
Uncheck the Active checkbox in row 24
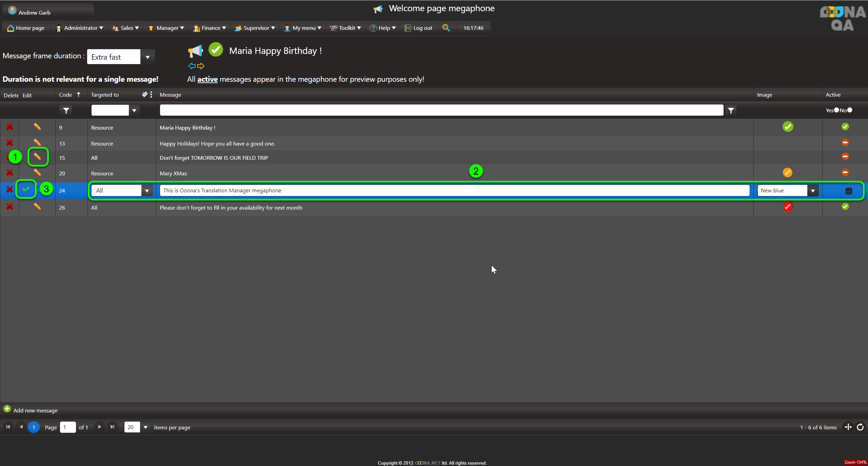(849, 191)
